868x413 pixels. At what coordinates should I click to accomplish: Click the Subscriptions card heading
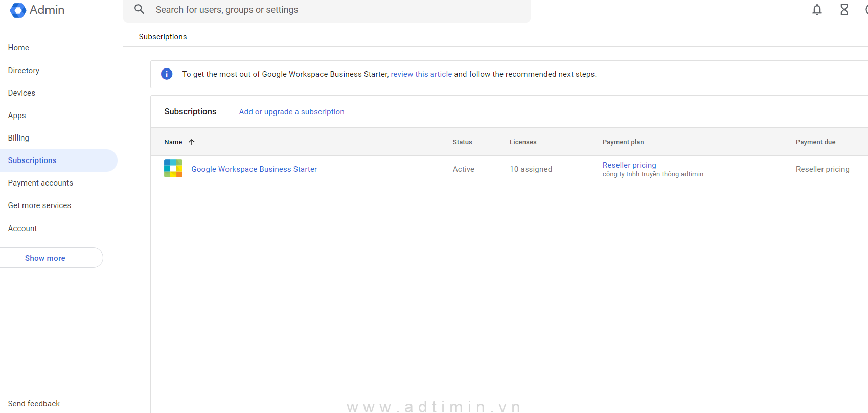pyautogui.click(x=190, y=111)
